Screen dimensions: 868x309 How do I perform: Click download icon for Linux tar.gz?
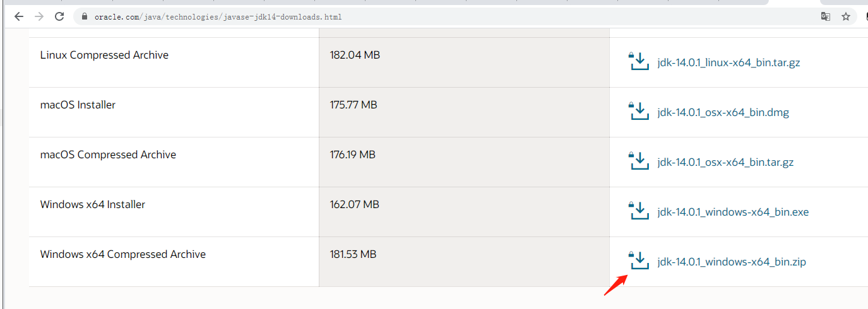click(639, 62)
